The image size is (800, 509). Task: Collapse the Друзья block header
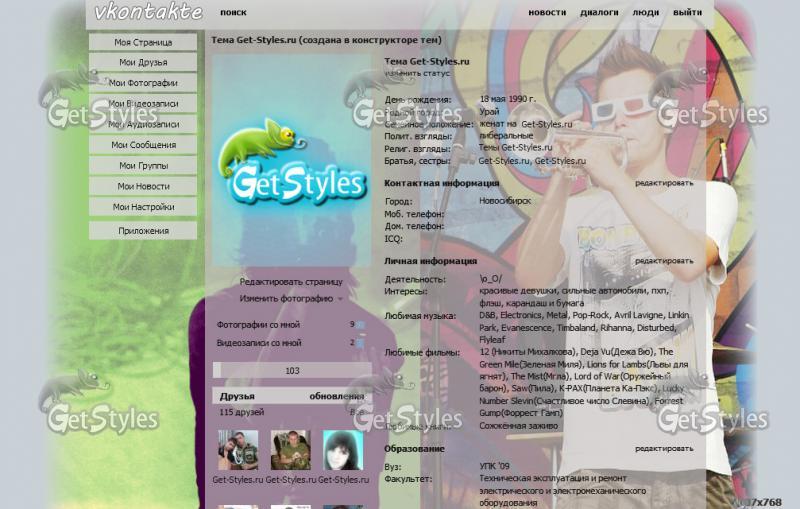click(x=238, y=396)
